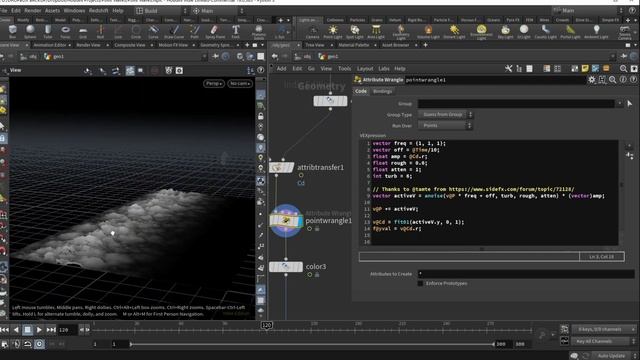Image resolution: width=640 pixels, height=360 pixels.
Task: Open the Group Type dropdown
Action: [x=445, y=115]
